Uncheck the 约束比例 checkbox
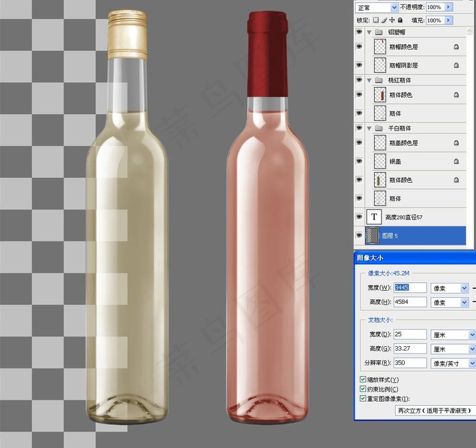The image size is (476, 448). tap(362, 389)
